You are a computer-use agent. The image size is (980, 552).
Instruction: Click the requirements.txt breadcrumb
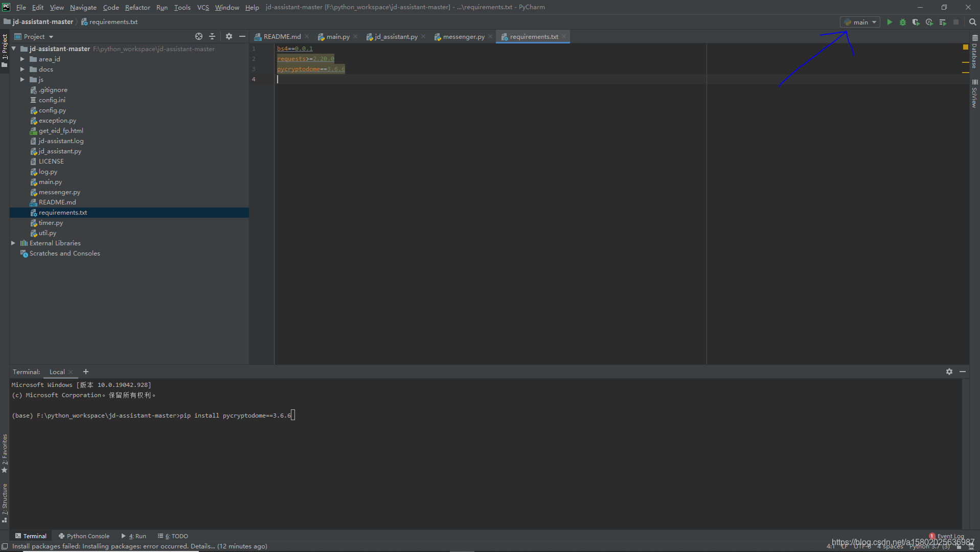pyautogui.click(x=109, y=22)
